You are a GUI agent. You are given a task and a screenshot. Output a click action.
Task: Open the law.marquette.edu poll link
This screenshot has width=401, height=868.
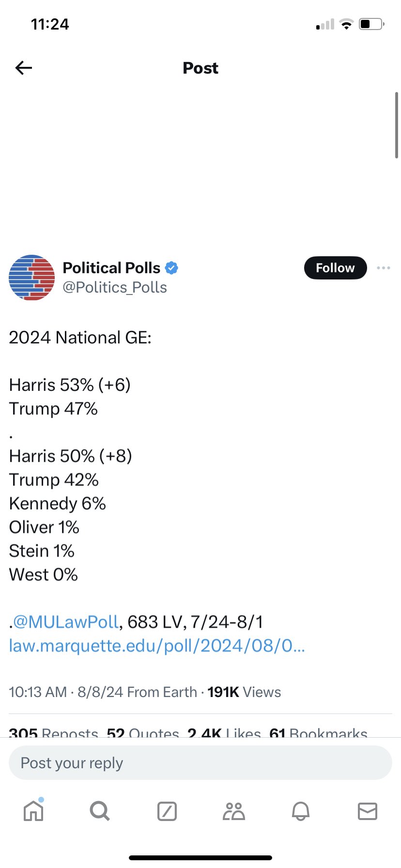click(157, 646)
